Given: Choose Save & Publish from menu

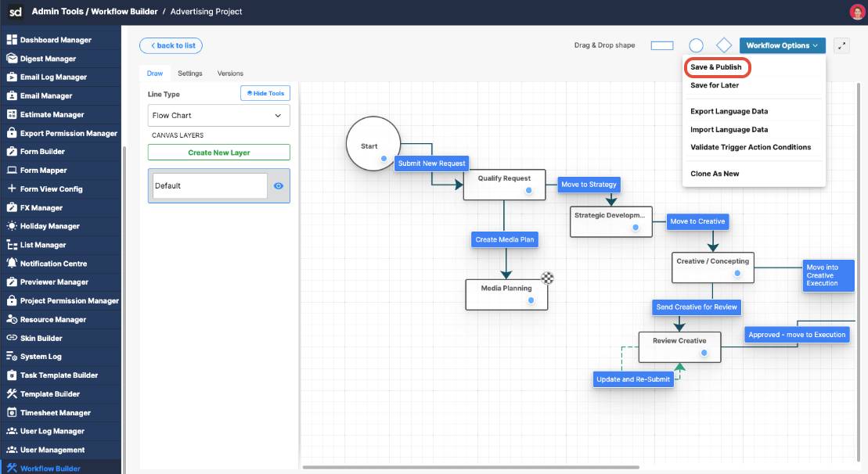Looking at the screenshot, I should tap(716, 67).
